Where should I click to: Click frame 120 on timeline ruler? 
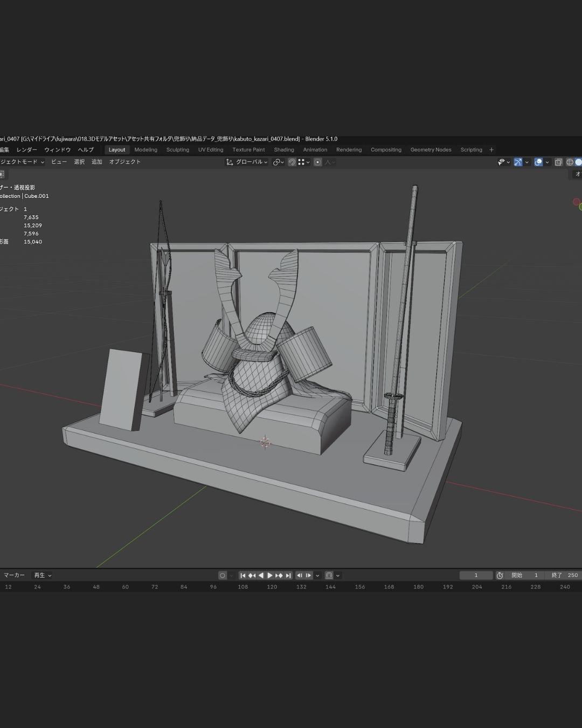[x=272, y=587]
